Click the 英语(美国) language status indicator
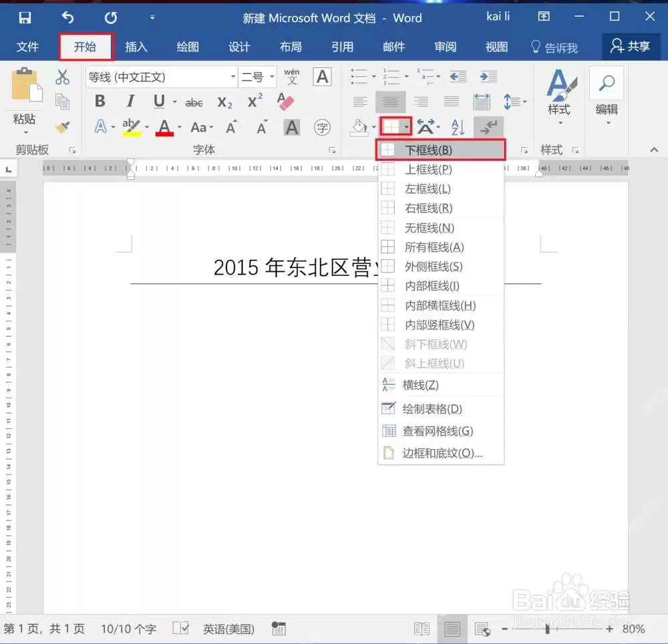The image size is (668, 644). tap(228, 629)
